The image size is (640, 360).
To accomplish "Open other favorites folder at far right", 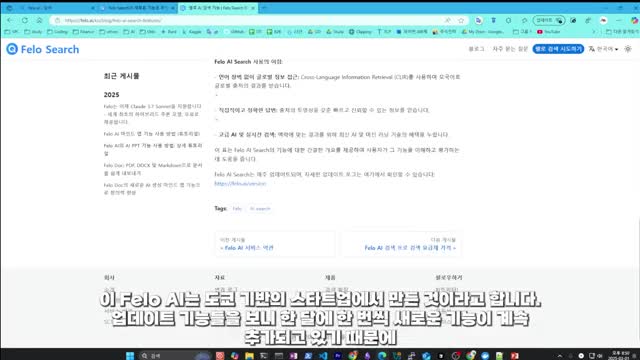I will [x=622, y=32].
